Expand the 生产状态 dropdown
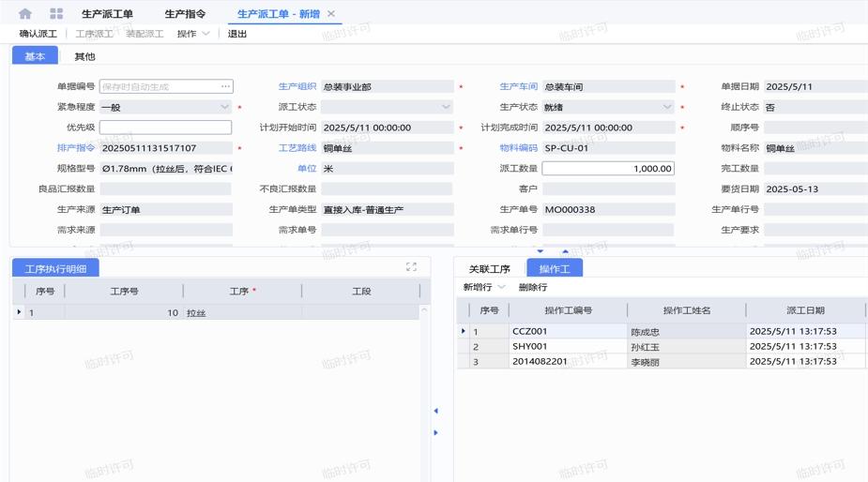This screenshot has width=868, height=482. [667, 107]
